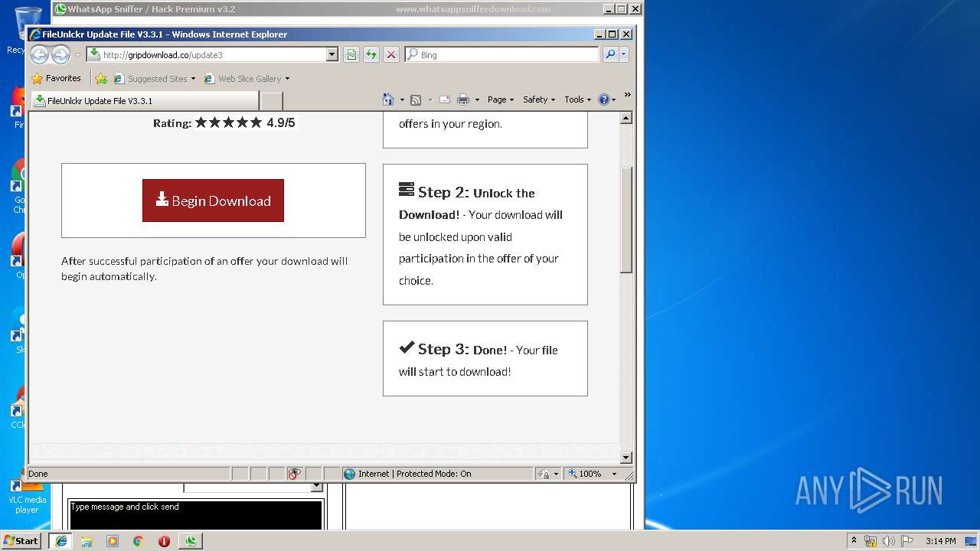Screen dimensions: 980x551
Task: Open the Web Slice Gallery link
Action: click(243, 78)
